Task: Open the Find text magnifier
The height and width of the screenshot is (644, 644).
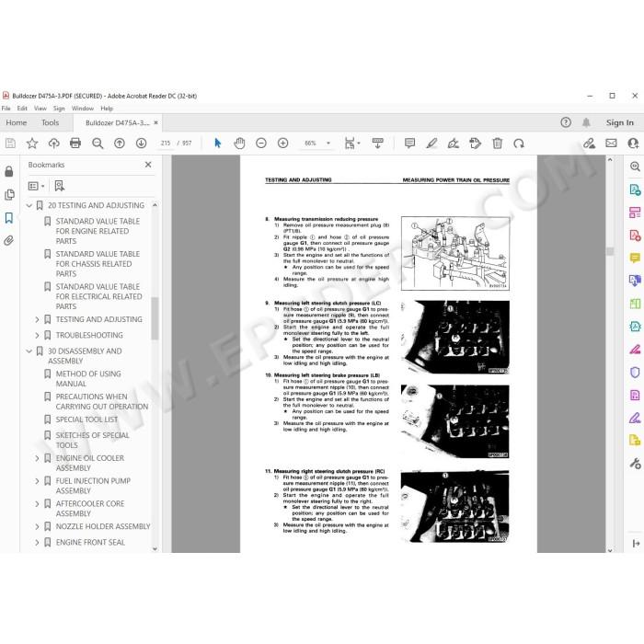Action: point(98,144)
